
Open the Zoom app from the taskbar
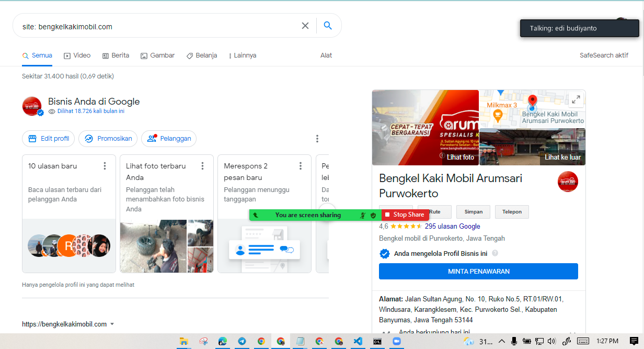[396, 341]
